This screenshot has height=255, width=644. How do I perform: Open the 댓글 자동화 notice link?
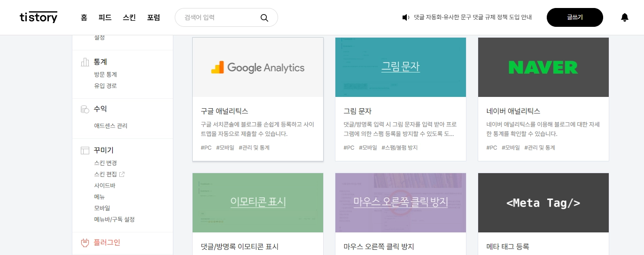point(473,17)
